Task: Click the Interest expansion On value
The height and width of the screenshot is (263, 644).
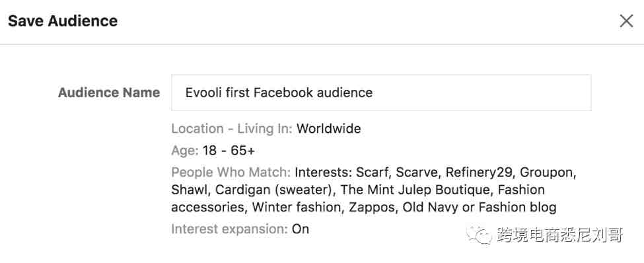Action: 301,229
